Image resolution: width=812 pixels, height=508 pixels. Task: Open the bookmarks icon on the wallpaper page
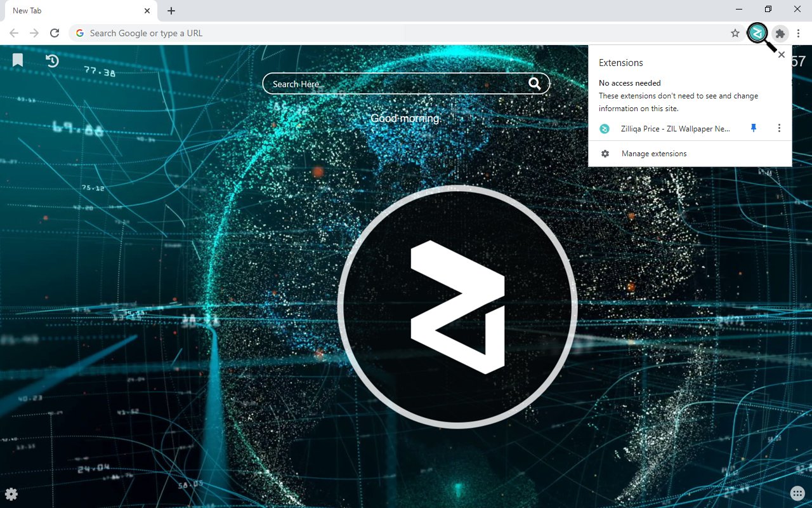(18, 60)
